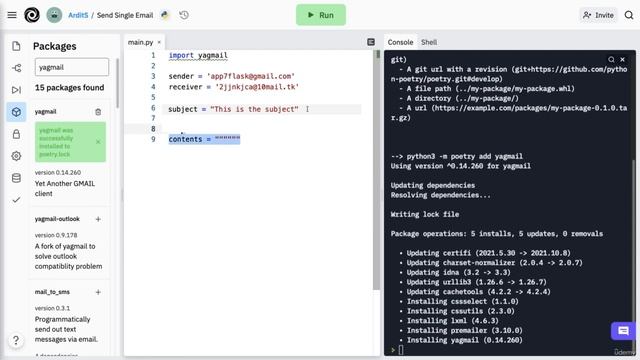This screenshot has height=360, width=640.
Task: Open the Unit tests checkmark icon
Action: (x=16, y=200)
